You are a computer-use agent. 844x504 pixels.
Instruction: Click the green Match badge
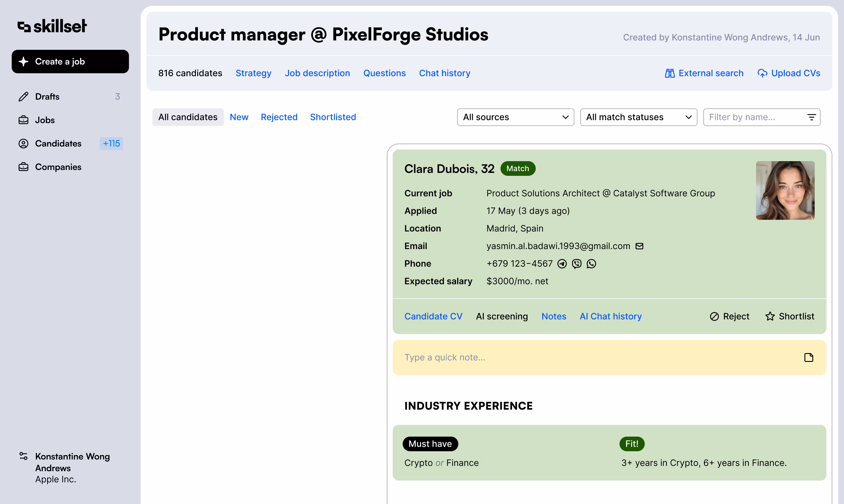point(518,168)
